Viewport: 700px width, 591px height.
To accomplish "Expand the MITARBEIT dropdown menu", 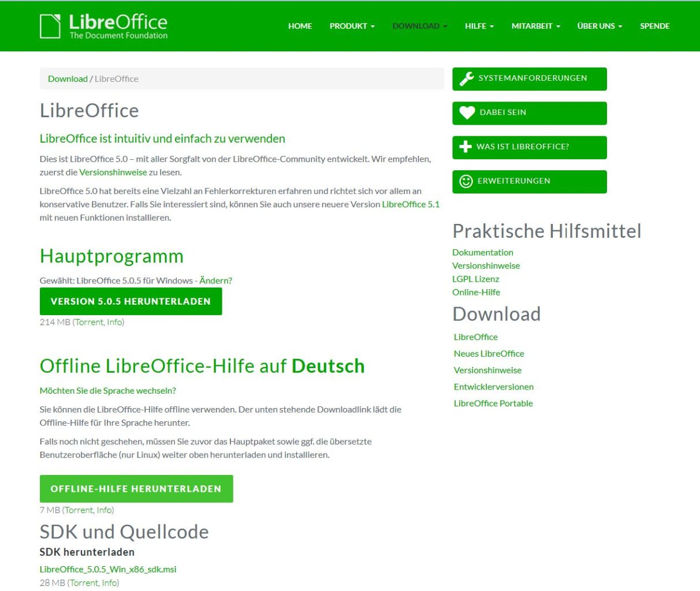I will click(x=536, y=26).
